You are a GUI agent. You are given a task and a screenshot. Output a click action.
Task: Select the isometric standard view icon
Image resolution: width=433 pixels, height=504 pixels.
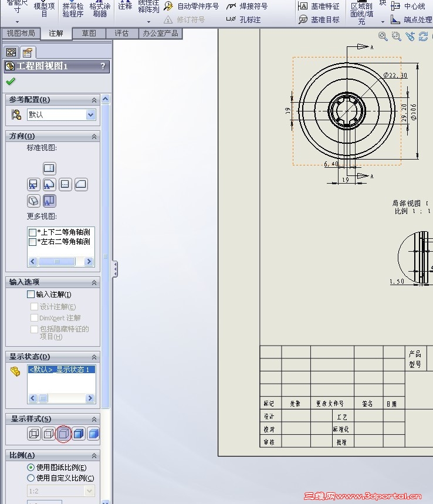point(33,201)
